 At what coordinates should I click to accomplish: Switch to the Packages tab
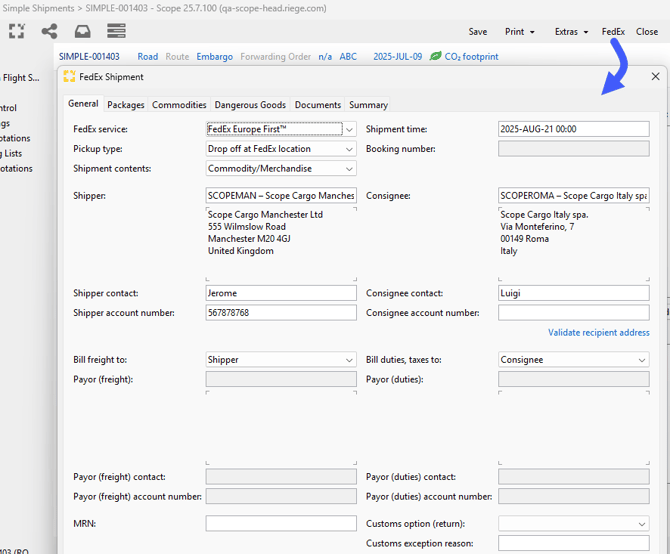click(x=126, y=105)
